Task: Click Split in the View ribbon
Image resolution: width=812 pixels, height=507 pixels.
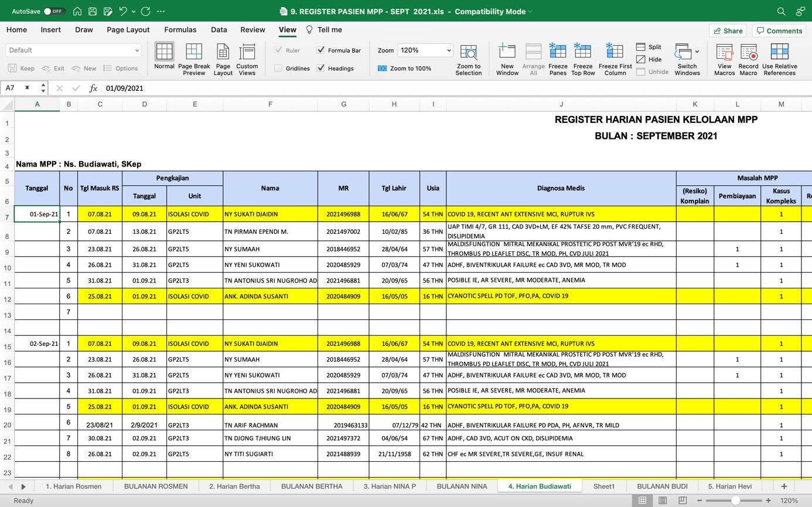Action: pyautogui.click(x=649, y=47)
